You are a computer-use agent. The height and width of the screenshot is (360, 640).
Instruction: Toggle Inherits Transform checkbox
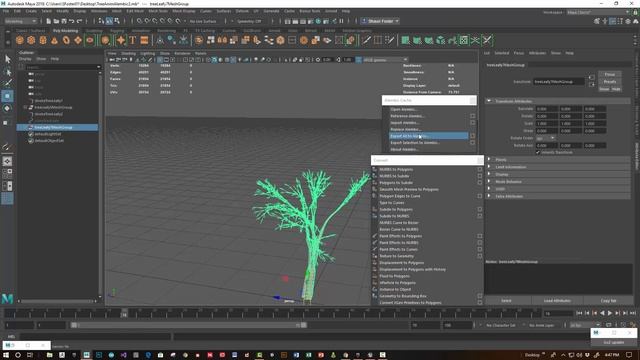[538, 152]
